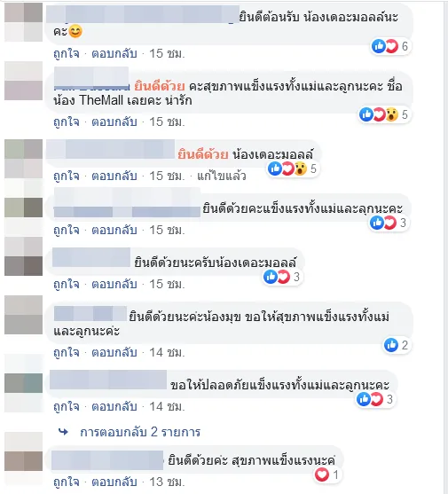448x494 pixels.
Task: View reactions on ขอให้ปลอดภัย comment
Action: click(376, 399)
